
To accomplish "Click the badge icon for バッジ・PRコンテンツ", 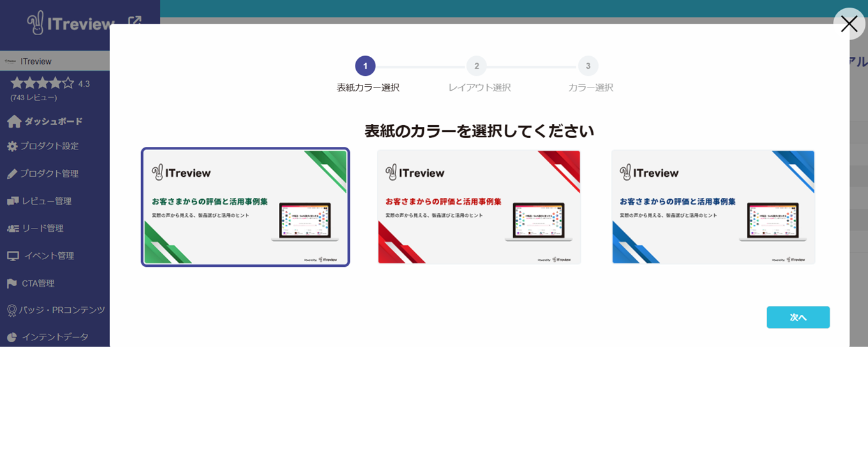I will (12, 310).
